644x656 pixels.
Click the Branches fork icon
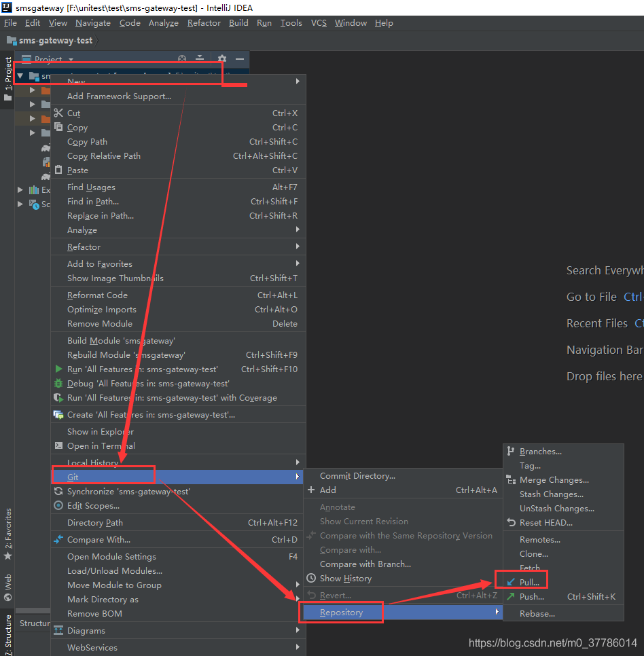[x=511, y=451]
